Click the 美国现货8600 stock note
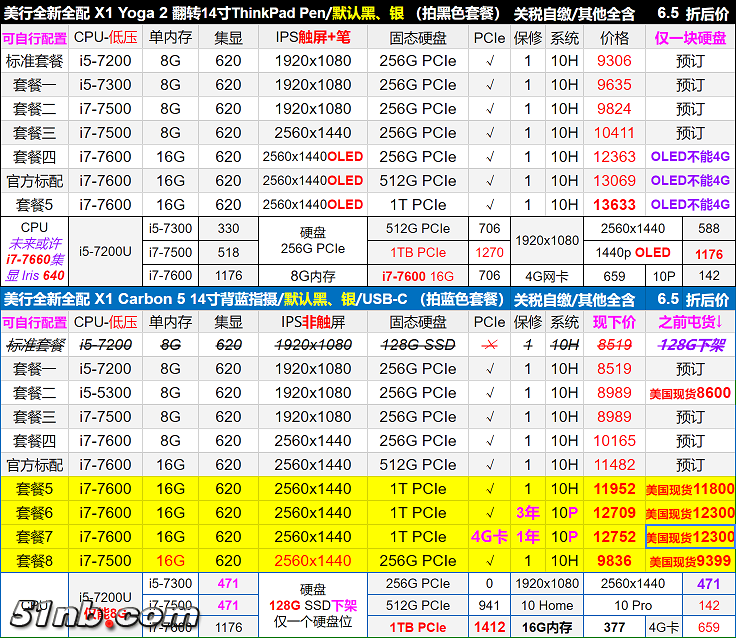This screenshot has height=638, width=736. point(689,393)
